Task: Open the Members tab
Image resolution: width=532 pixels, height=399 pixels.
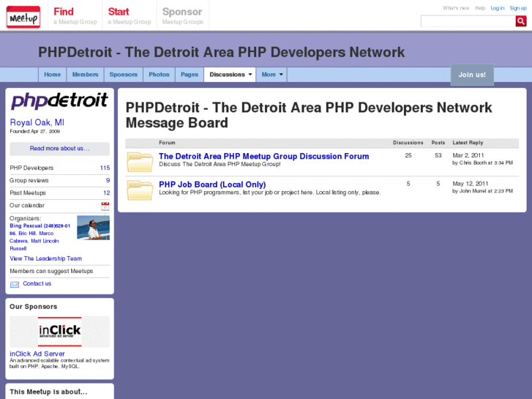Action: click(85, 75)
